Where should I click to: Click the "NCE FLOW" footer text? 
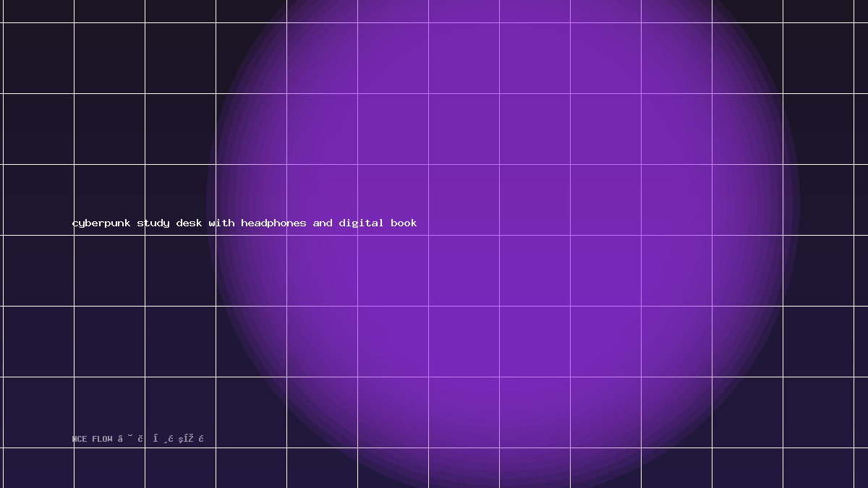[x=93, y=439]
